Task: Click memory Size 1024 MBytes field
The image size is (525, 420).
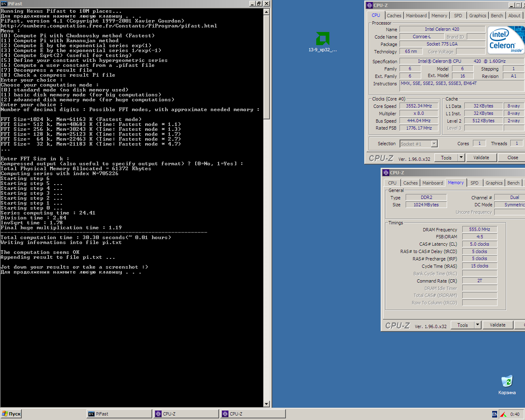Action: pyautogui.click(x=426, y=205)
